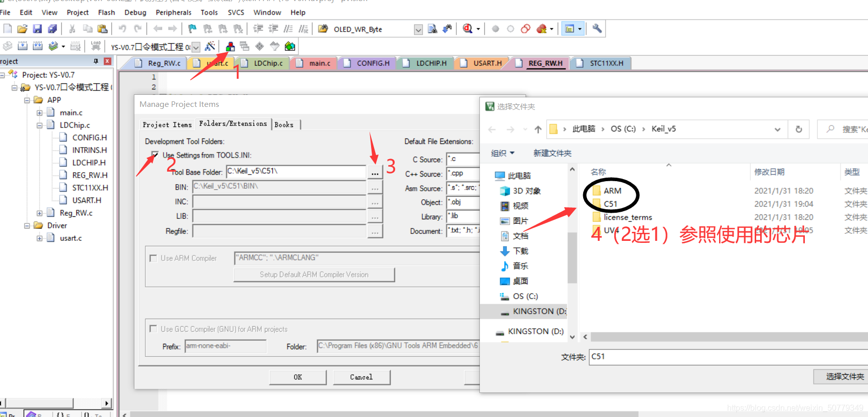Open the address bar path dropdown
Viewport: 868px width, 417px height.
tap(777, 129)
